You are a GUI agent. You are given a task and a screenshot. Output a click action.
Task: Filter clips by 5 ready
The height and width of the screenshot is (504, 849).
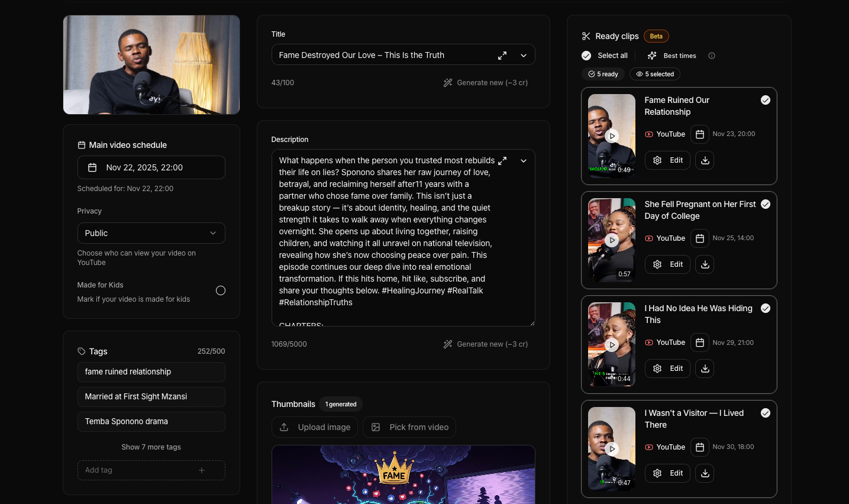pyautogui.click(x=603, y=74)
